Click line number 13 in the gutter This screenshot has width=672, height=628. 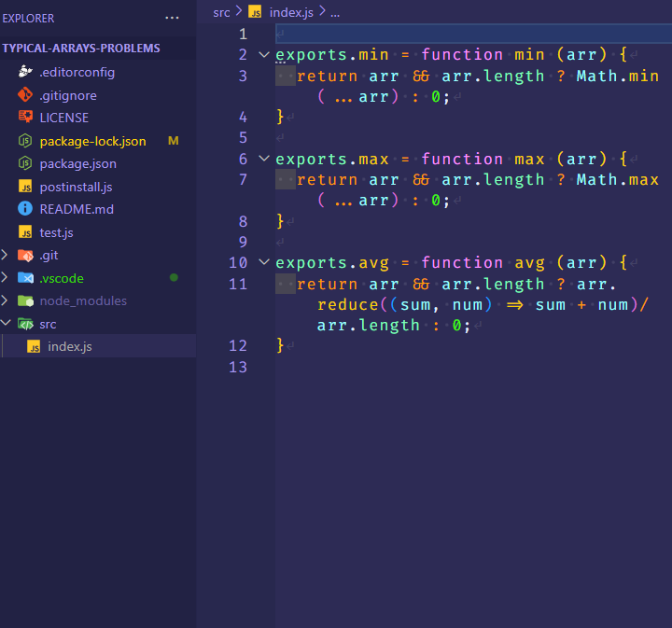click(x=238, y=367)
